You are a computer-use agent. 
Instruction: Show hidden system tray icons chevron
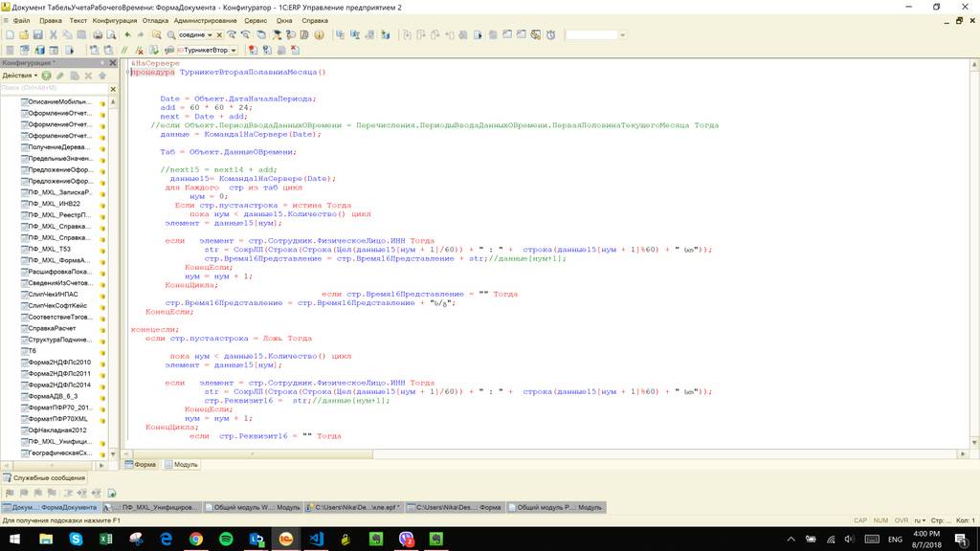791,539
